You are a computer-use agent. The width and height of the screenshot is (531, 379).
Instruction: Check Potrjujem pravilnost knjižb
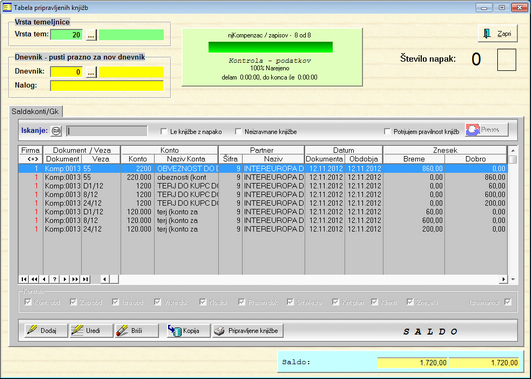pyautogui.click(x=387, y=131)
